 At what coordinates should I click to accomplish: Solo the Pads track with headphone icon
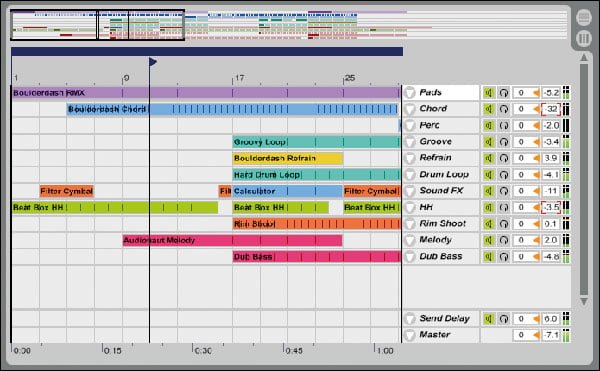click(x=504, y=93)
